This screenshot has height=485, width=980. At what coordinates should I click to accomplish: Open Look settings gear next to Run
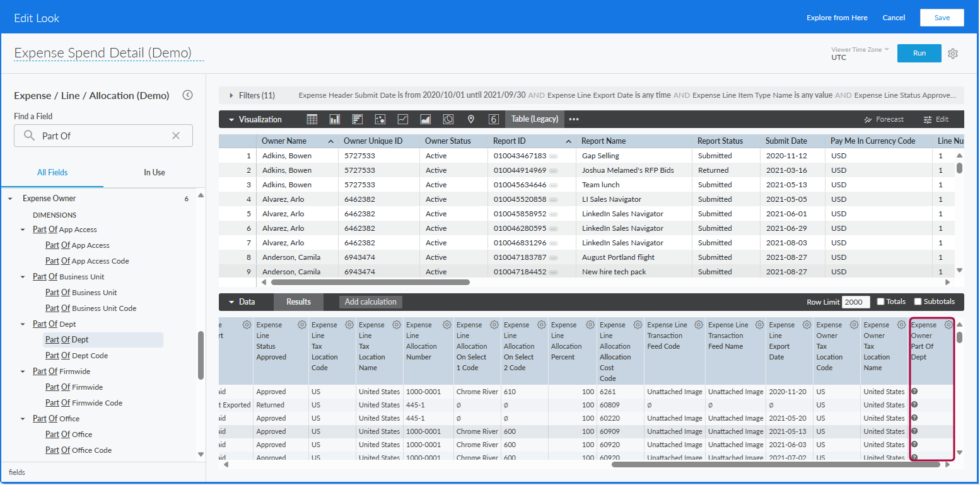pyautogui.click(x=953, y=54)
